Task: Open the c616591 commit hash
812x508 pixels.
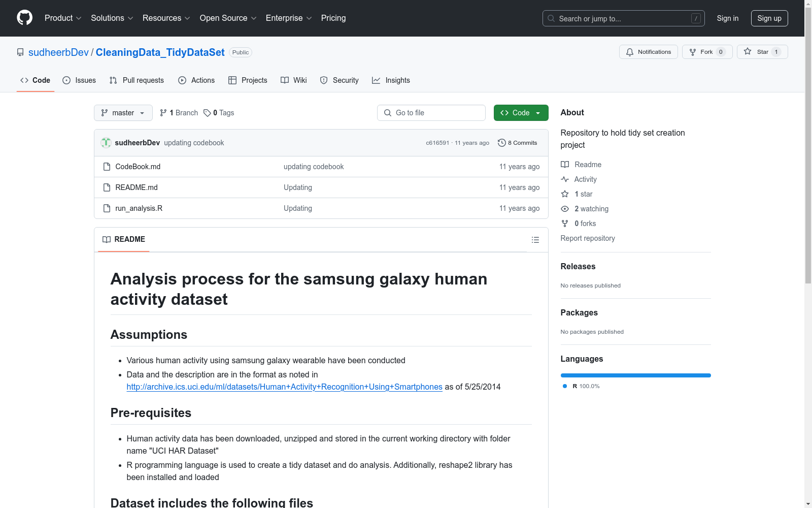Action: pyautogui.click(x=437, y=143)
